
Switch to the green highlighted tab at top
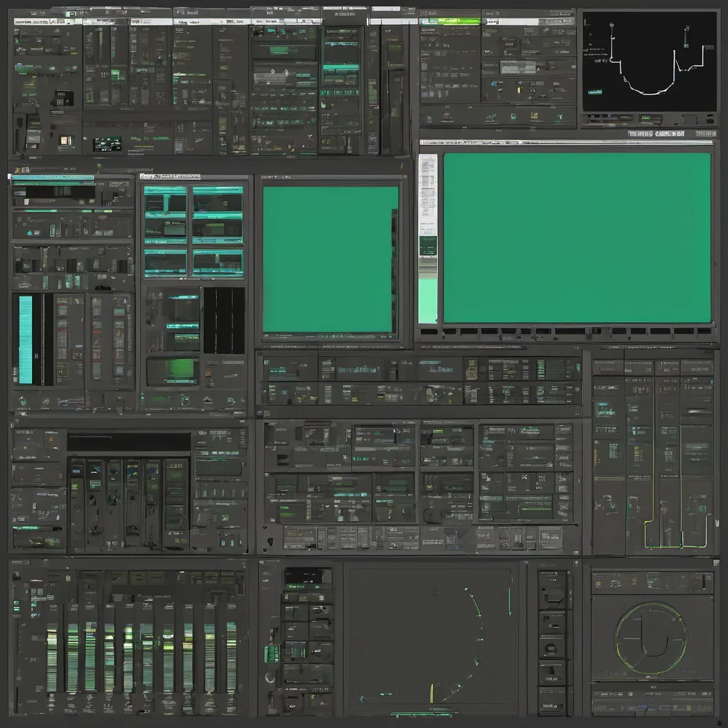tap(449, 21)
